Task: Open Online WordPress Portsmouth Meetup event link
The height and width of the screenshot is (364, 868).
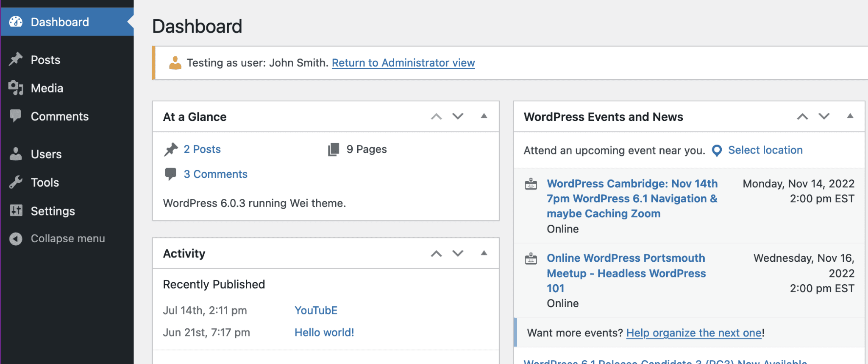Action: (626, 273)
